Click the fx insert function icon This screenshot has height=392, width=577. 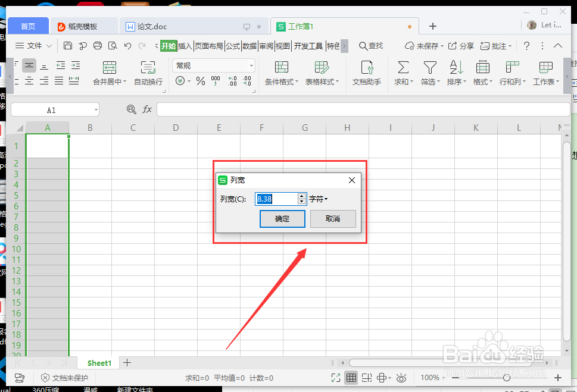tap(147, 109)
